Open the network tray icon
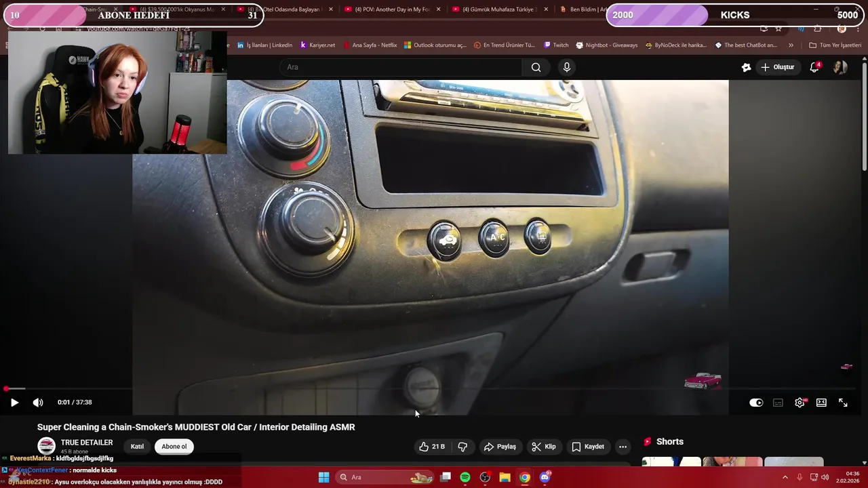868x488 pixels. click(x=814, y=477)
